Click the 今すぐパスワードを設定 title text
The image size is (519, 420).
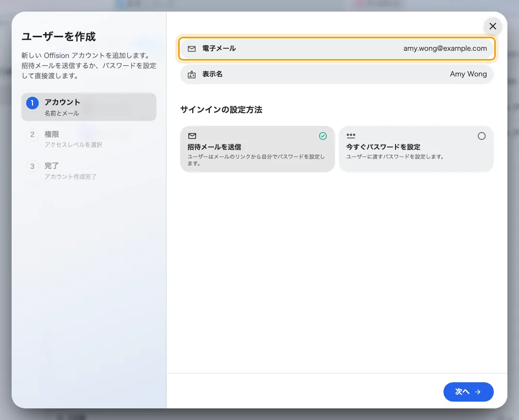pos(383,147)
